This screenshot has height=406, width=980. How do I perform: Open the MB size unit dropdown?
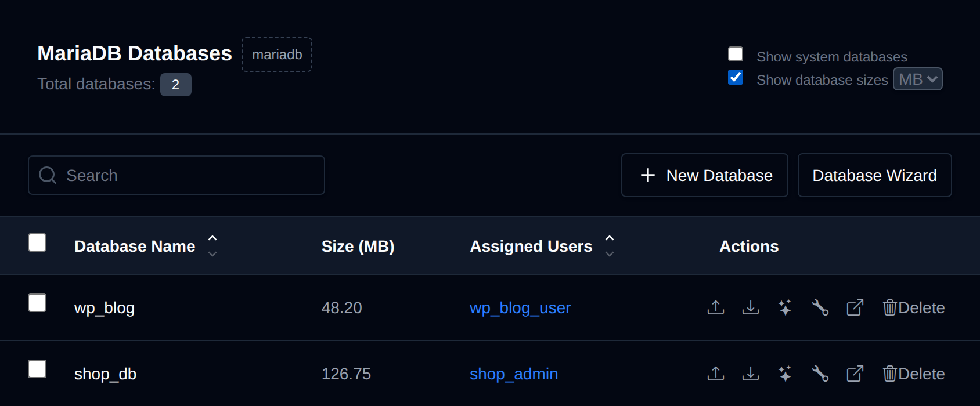pyautogui.click(x=917, y=79)
